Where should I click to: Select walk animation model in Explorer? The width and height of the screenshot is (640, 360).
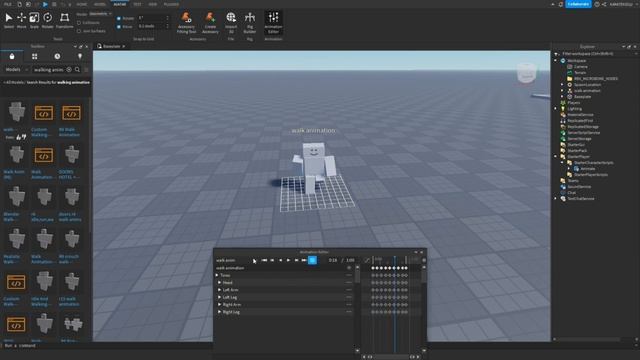coord(587,91)
